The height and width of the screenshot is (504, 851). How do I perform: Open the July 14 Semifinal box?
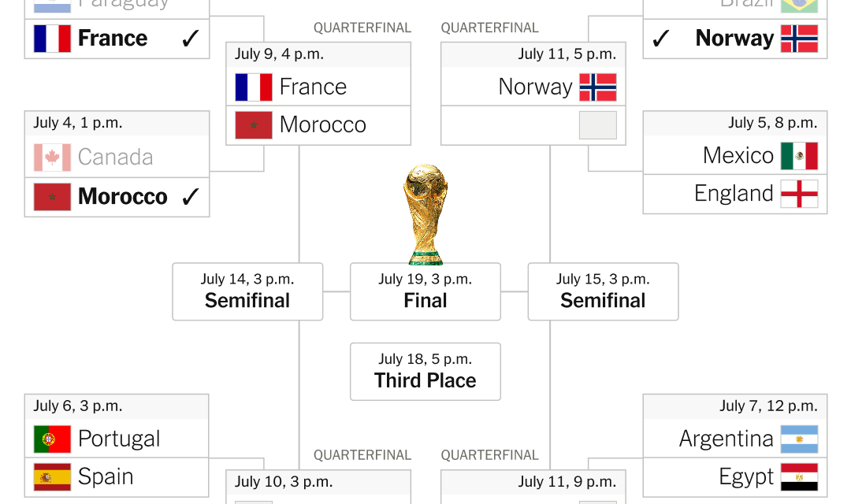pos(247,292)
